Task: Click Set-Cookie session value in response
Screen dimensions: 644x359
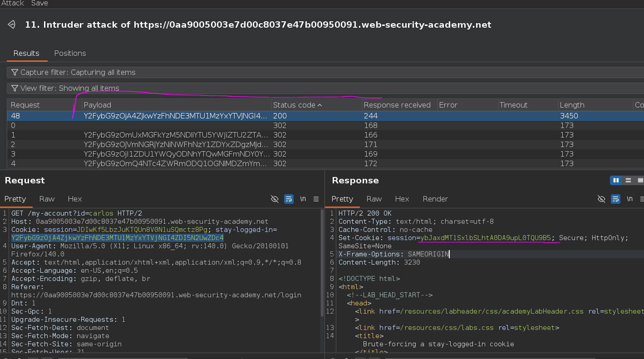Action: [486, 238]
